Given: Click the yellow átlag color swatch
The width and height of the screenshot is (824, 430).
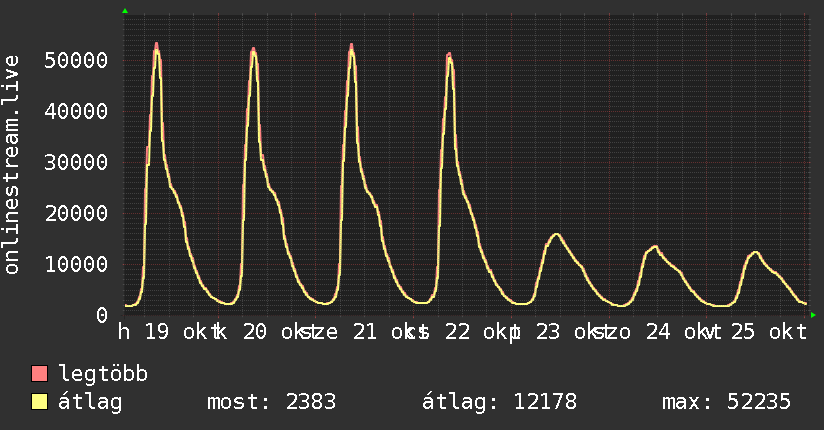Looking at the screenshot, I should 39,402.
